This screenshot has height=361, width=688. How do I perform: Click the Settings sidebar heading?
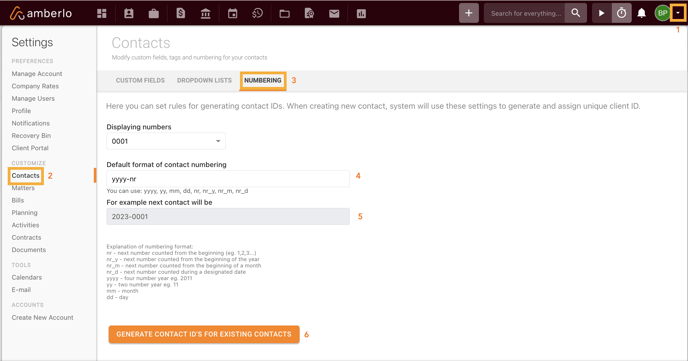(x=32, y=42)
